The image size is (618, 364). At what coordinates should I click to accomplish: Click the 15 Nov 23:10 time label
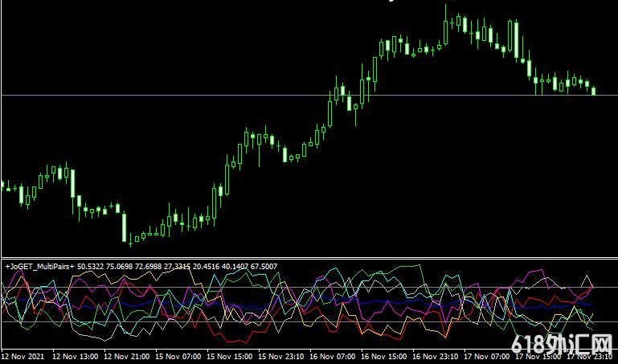point(281,355)
